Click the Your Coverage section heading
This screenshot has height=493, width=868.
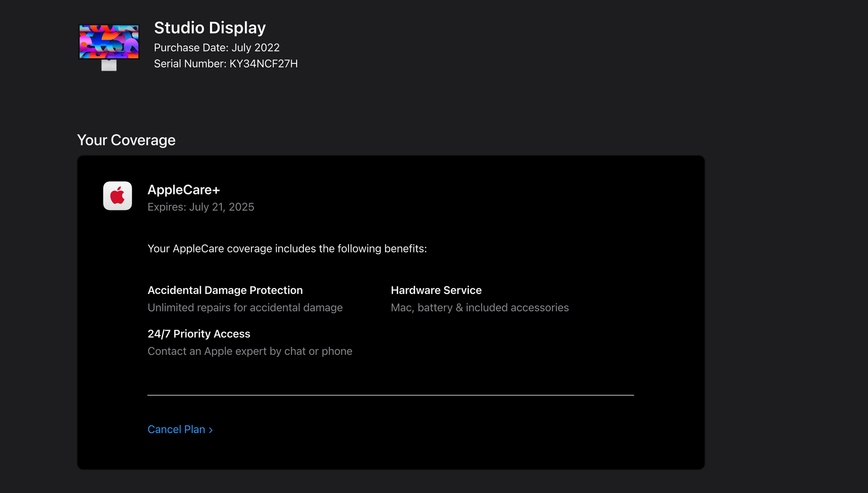point(126,140)
